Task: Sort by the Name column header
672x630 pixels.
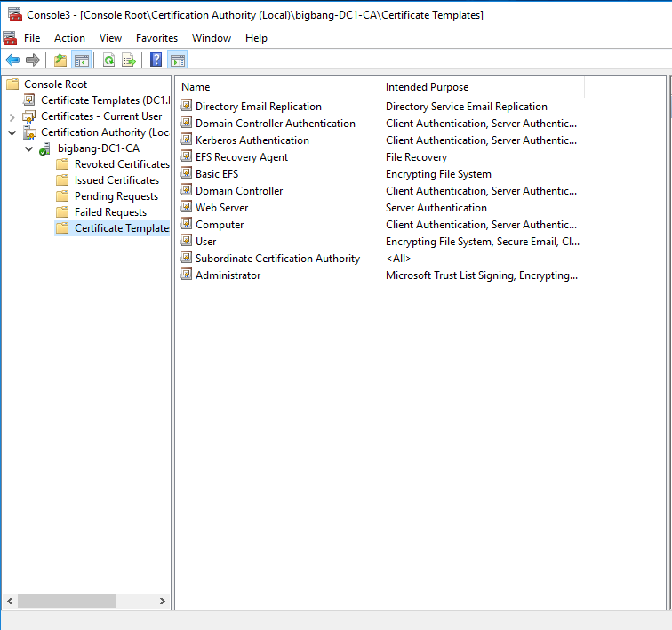Action: pyautogui.click(x=278, y=87)
